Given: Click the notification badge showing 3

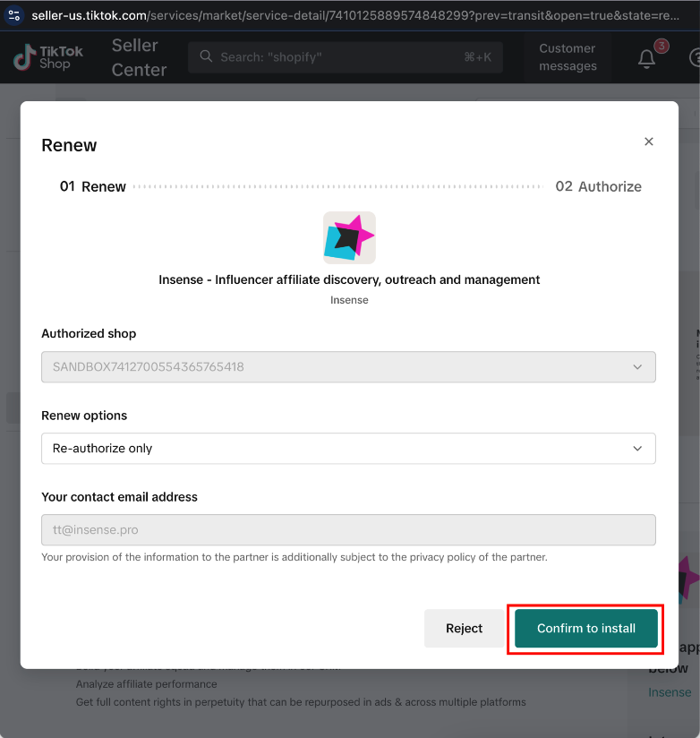Looking at the screenshot, I should (662, 47).
